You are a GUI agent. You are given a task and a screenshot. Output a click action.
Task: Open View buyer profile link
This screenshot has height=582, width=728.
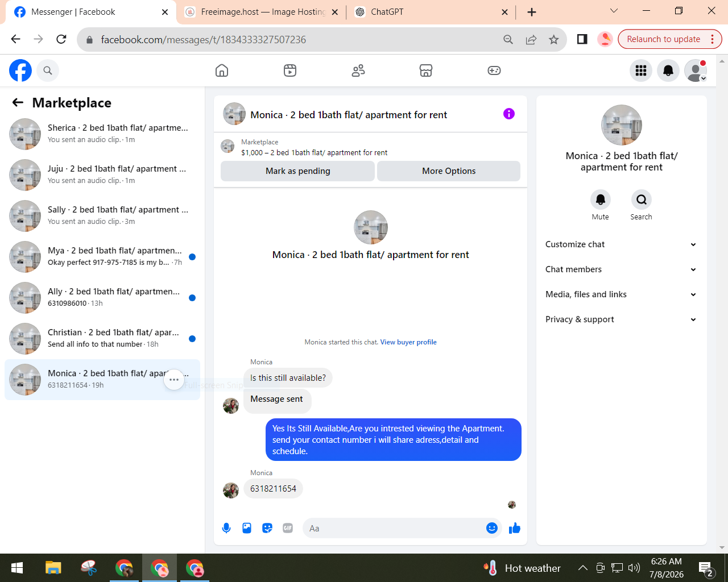tap(408, 342)
